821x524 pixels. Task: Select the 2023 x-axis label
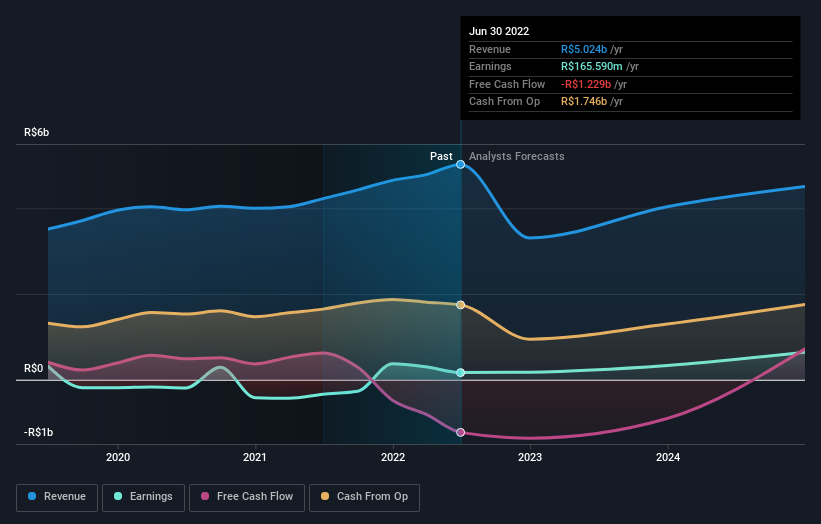click(x=530, y=457)
